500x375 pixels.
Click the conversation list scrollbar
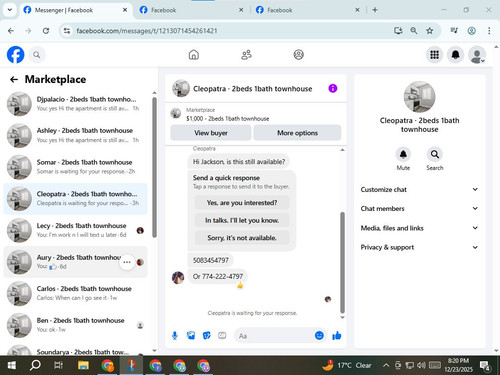[154, 167]
